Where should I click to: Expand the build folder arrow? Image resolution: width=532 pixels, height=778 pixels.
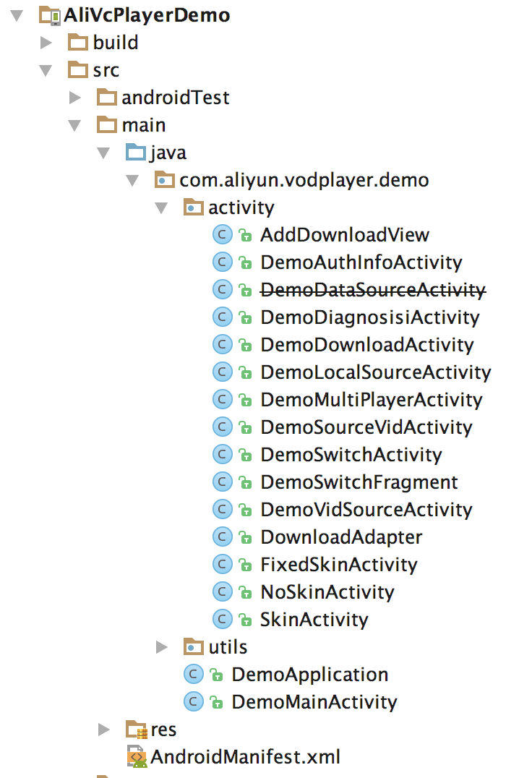[46, 43]
